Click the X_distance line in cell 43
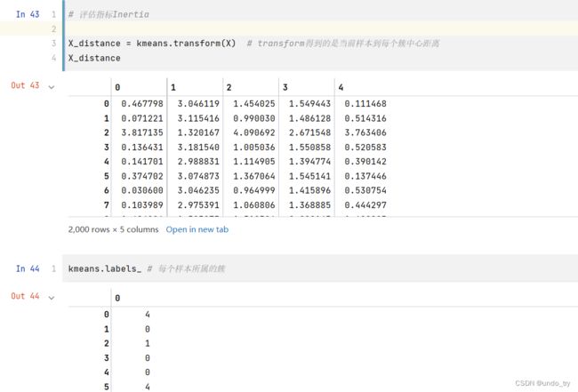This screenshot has width=578, height=392. coord(94,58)
